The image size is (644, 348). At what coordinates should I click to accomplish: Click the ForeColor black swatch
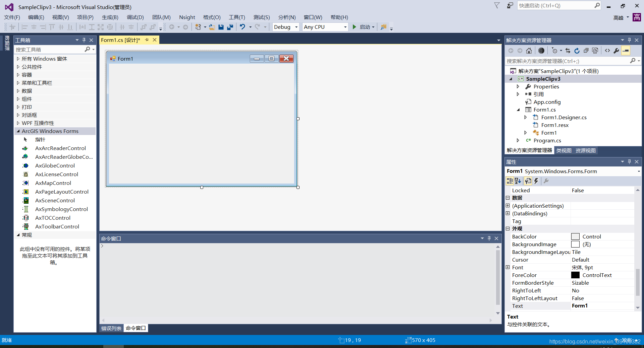(x=575, y=275)
